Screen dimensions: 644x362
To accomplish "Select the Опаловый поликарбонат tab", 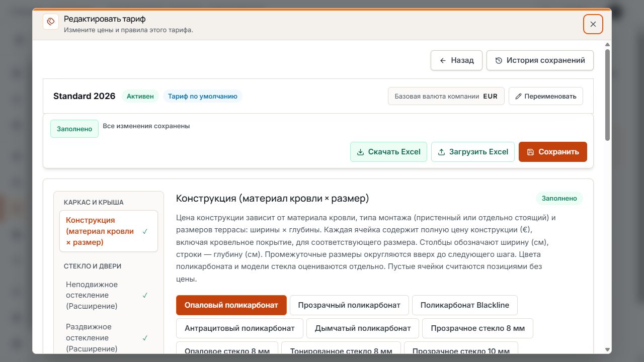I will 231,305.
